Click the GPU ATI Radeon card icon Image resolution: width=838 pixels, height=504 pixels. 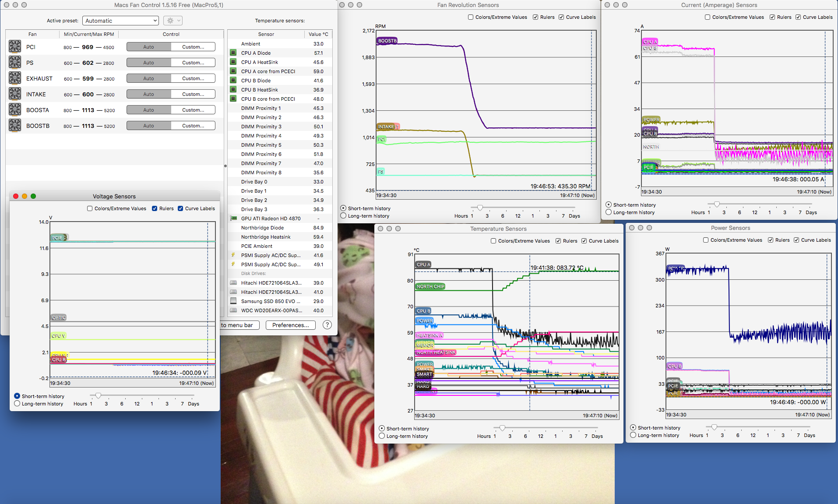(x=233, y=218)
